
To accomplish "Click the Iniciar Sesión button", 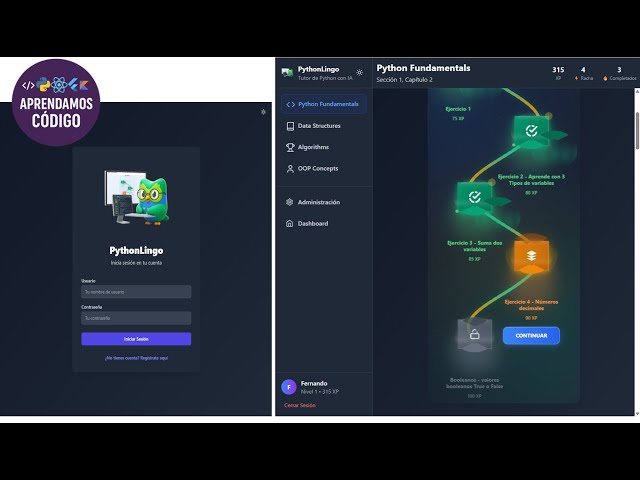I will pos(136,339).
